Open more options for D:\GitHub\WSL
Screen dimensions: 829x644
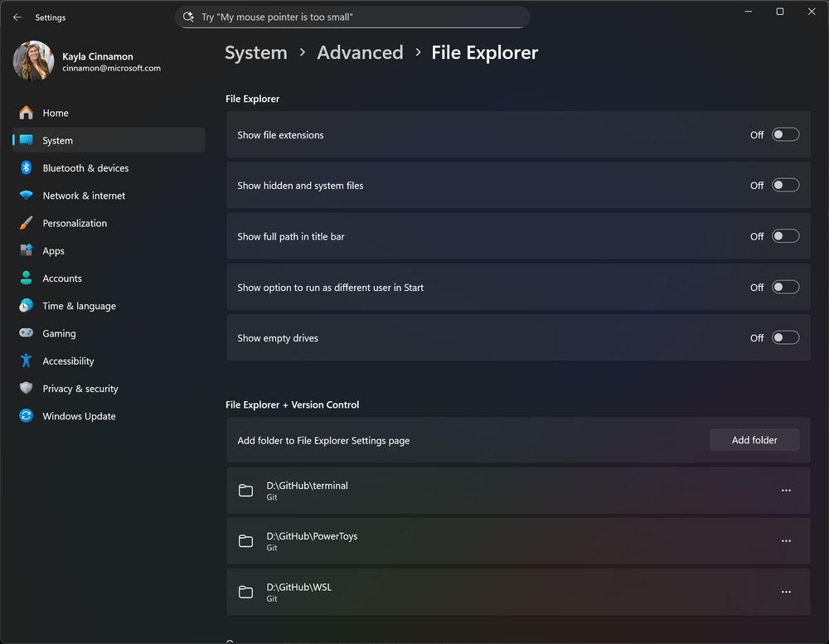[x=786, y=592]
